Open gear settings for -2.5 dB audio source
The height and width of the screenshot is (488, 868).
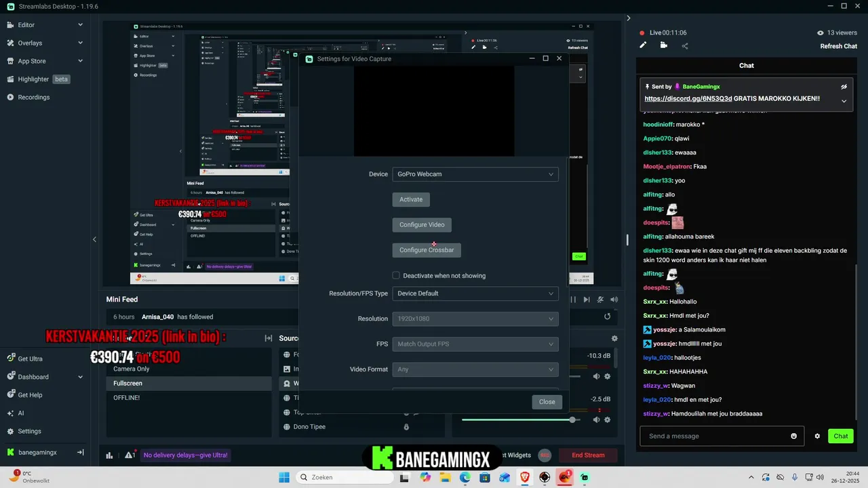click(608, 420)
